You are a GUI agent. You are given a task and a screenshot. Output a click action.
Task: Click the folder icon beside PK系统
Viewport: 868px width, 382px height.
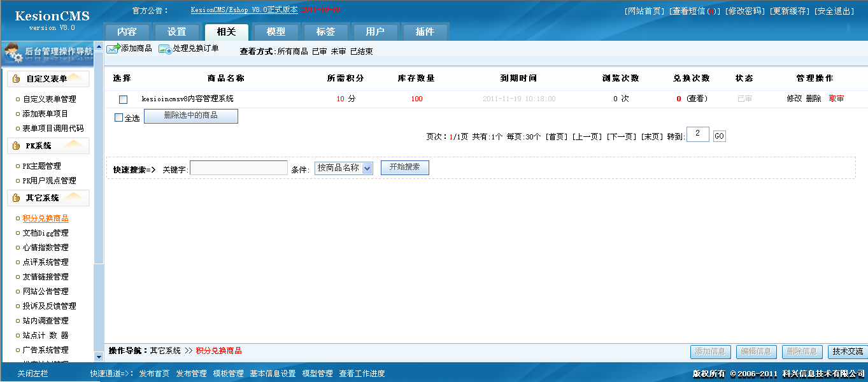coord(15,146)
